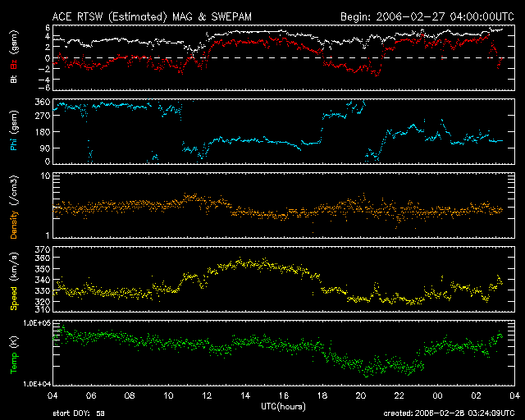Click the '-6' Bz axis value
The width and height of the screenshot is (525, 420).
click(x=44, y=88)
